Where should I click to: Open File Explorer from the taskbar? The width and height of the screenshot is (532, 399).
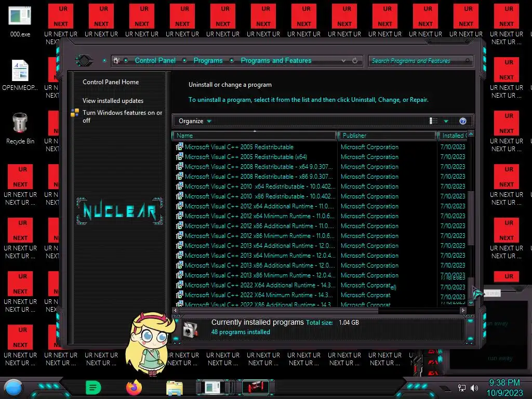tap(175, 388)
